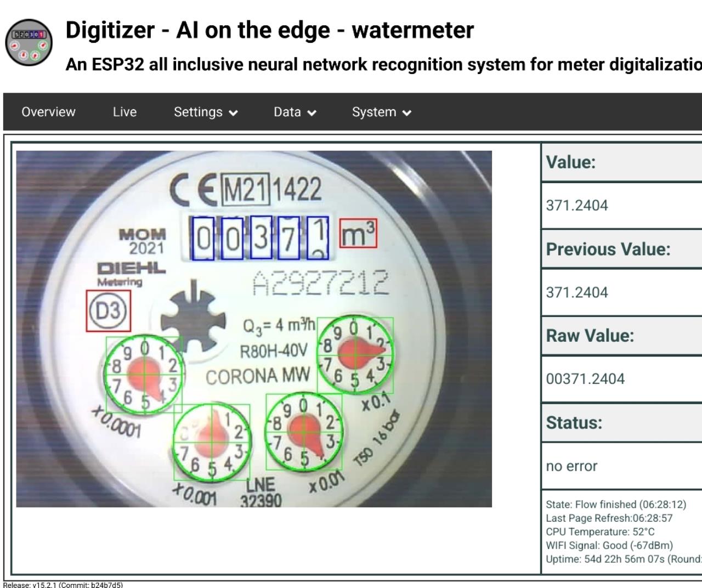Click the x0.0001 analog dial region
This screenshot has height=588, width=702.
click(x=144, y=375)
